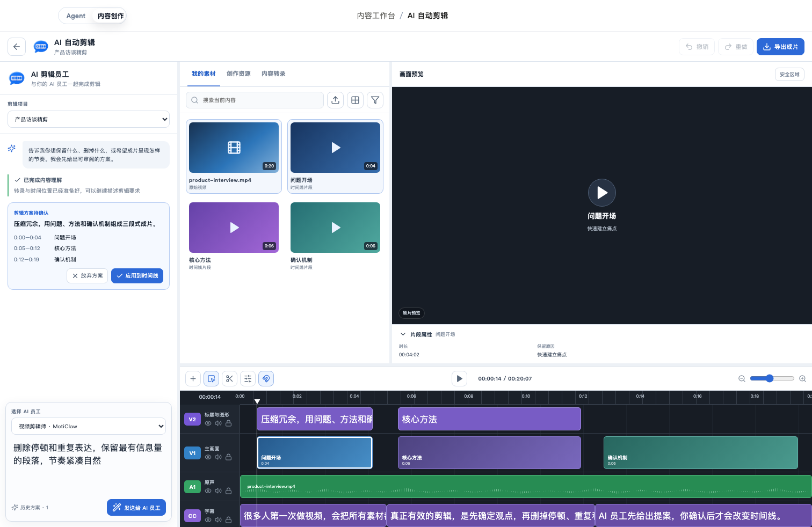Go back using the arrow button

tap(17, 47)
